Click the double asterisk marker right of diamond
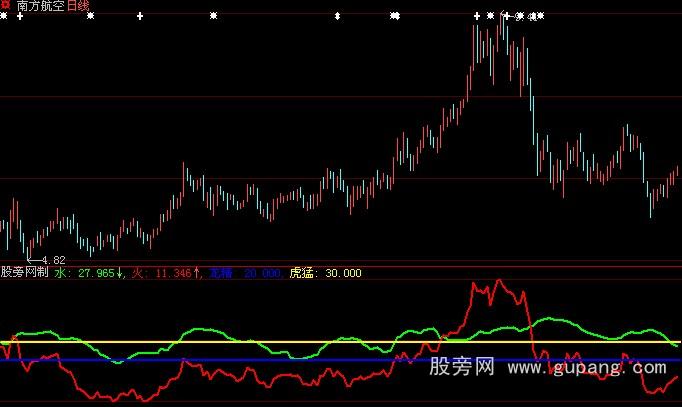The height and width of the screenshot is (407, 682). (x=394, y=17)
